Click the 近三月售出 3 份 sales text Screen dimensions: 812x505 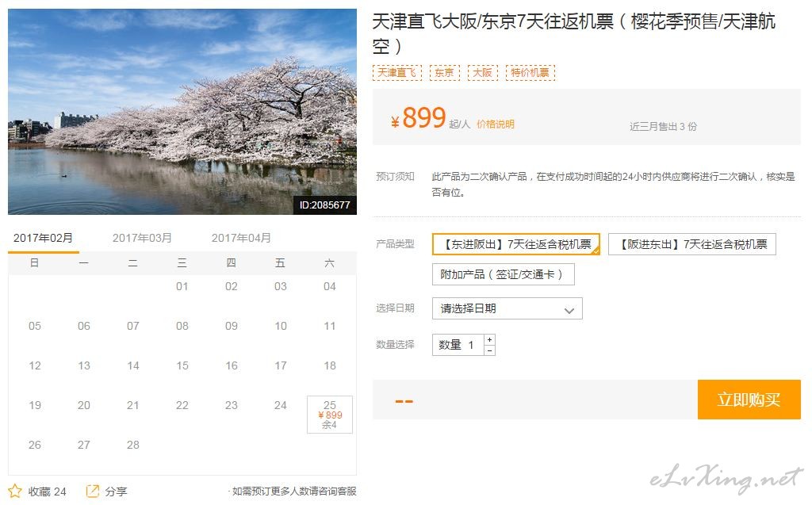click(x=664, y=126)
